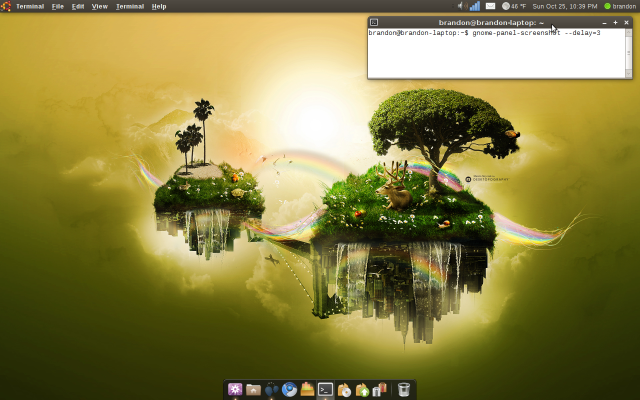Open the Trash can in the dock
This screenshot has width=640, height=400.
(x=403, y=389)
